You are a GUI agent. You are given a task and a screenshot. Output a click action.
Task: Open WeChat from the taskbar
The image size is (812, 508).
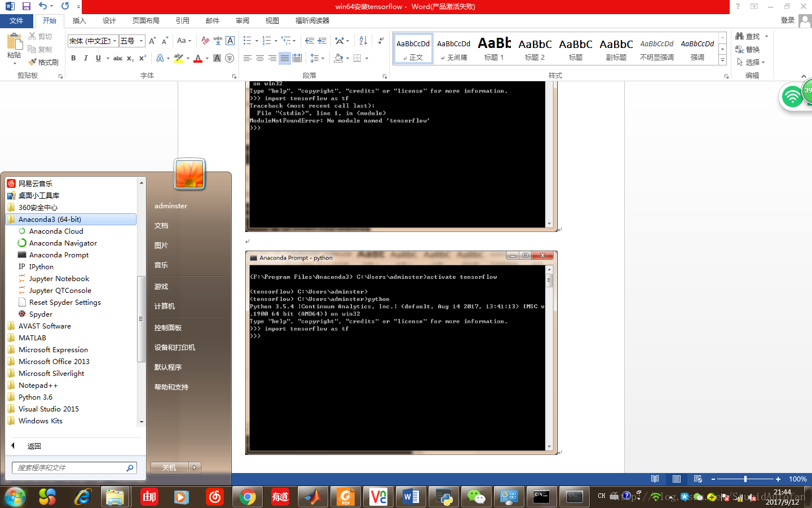(x=476, y=497)
